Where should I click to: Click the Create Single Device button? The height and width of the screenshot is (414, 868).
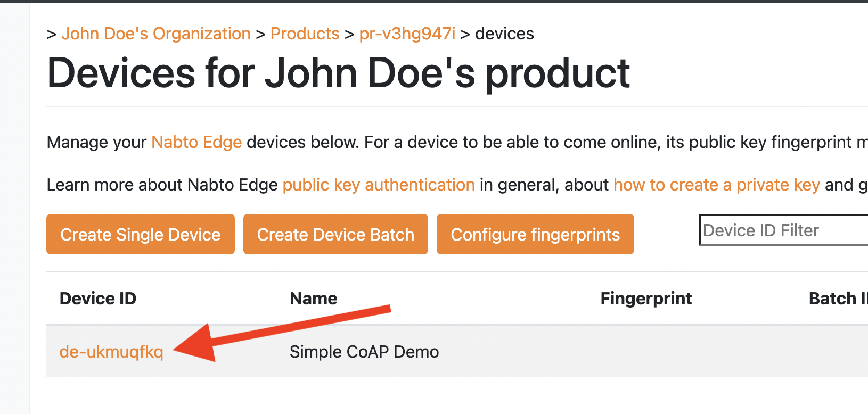pos(141,234)
